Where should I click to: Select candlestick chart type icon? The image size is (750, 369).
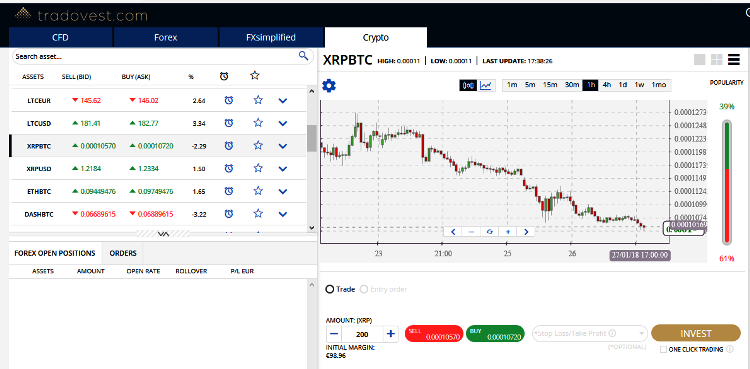[467, 85]
